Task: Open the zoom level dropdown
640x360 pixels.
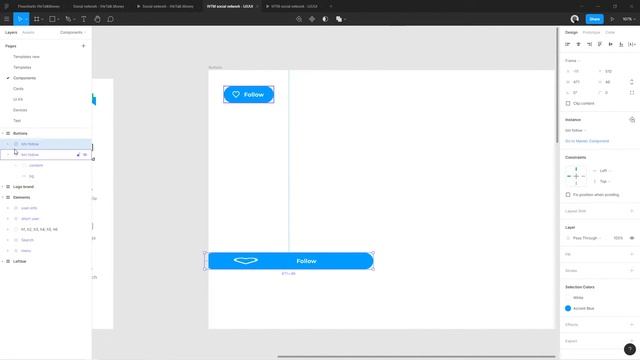Action: click(629, 19)
